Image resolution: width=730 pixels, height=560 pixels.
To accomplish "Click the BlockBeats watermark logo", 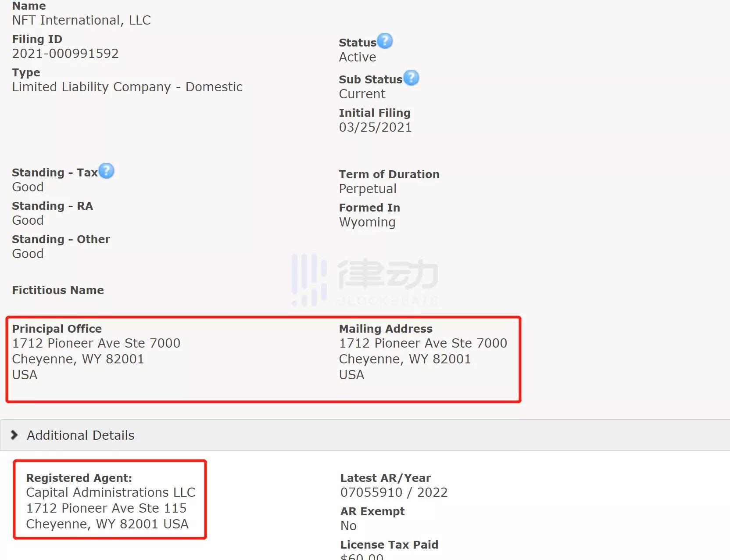I will [x=365, y=280].
